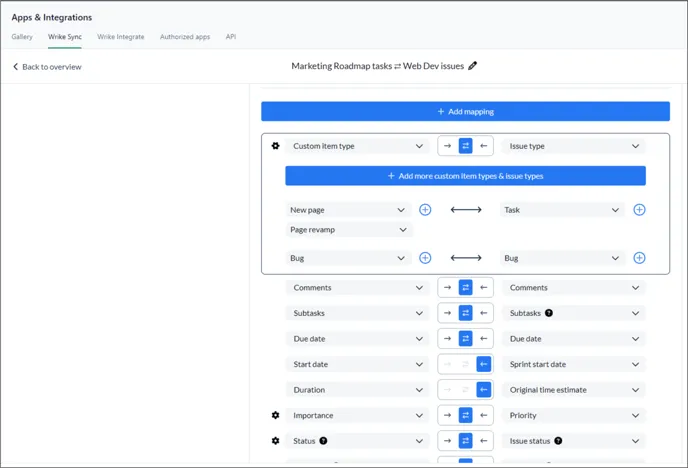
Task: Set Importance sync to left arrow
Action: 484,415
